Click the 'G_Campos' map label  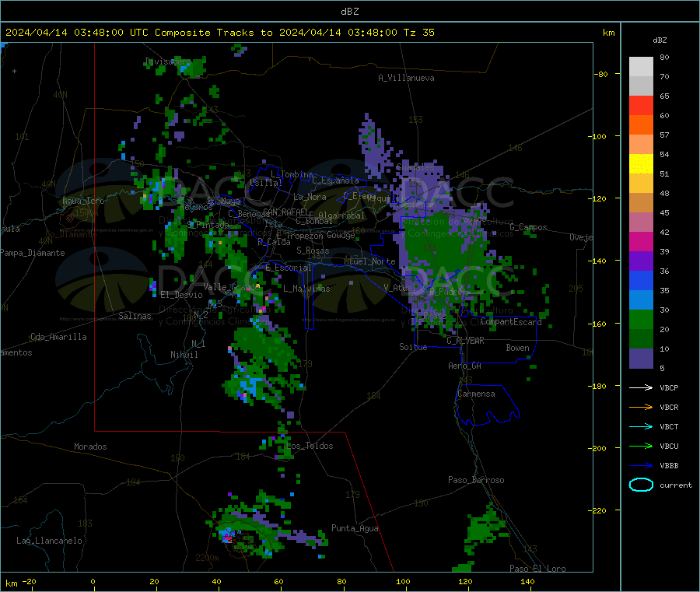pos(528,227)
